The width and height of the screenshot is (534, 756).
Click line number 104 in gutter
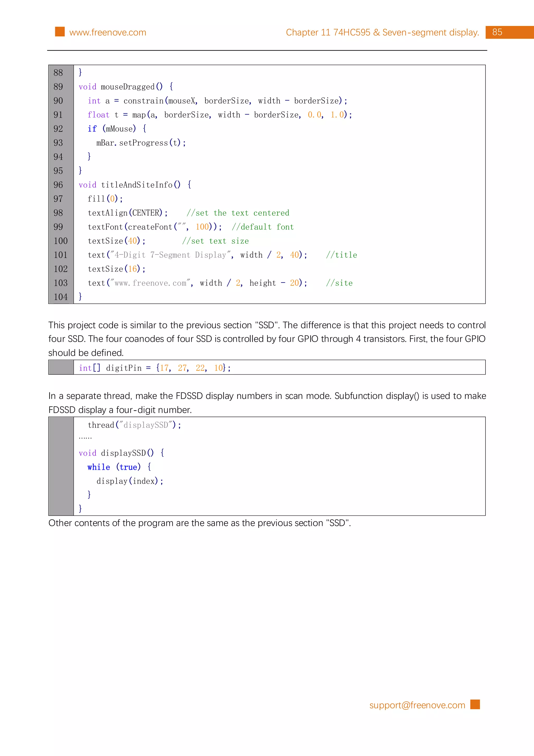point(60,297)
